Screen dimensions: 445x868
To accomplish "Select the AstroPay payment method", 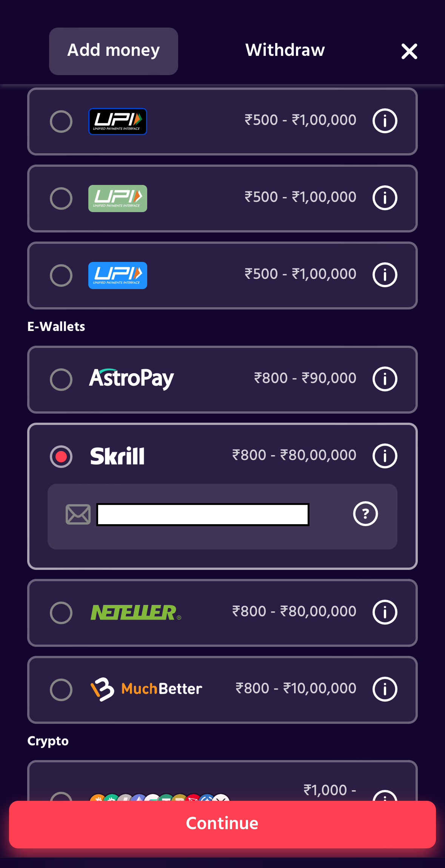I will 61,379.
